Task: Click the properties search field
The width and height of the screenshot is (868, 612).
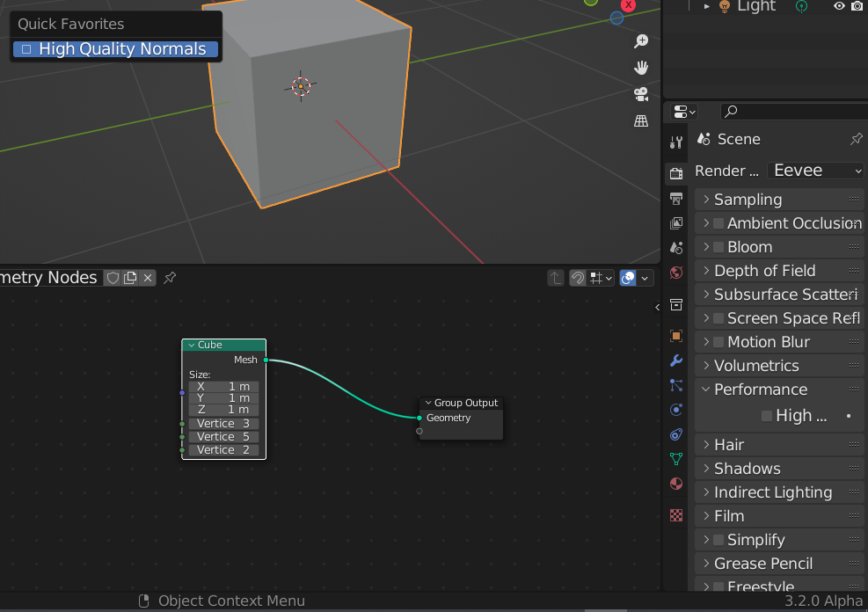Action: 794,112
